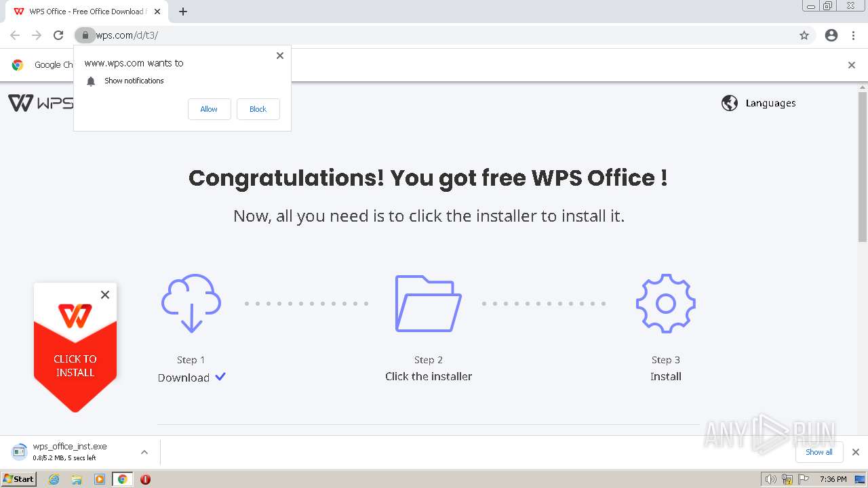Click the browser forward arrow

(37, 35)
